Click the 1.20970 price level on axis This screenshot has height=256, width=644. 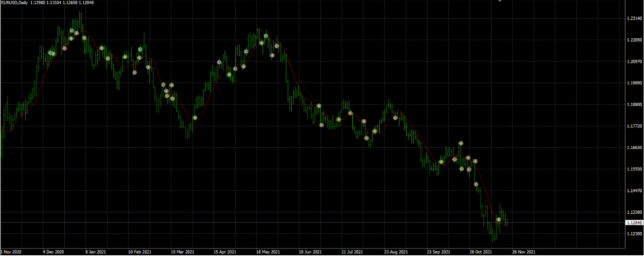point(634,62)
